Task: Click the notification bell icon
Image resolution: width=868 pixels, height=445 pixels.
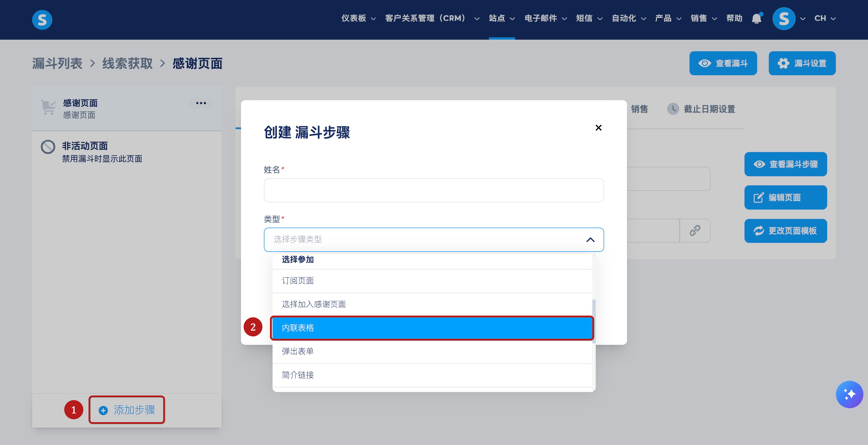Action: point(757,18)
